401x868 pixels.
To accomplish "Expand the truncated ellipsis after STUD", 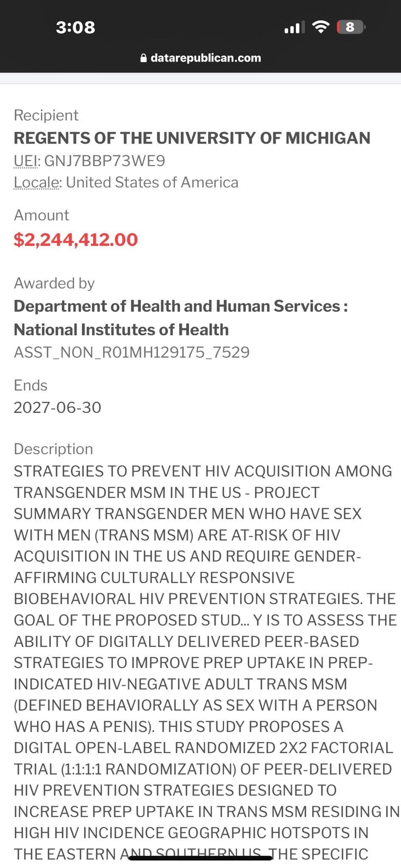I will coord(245,620).
